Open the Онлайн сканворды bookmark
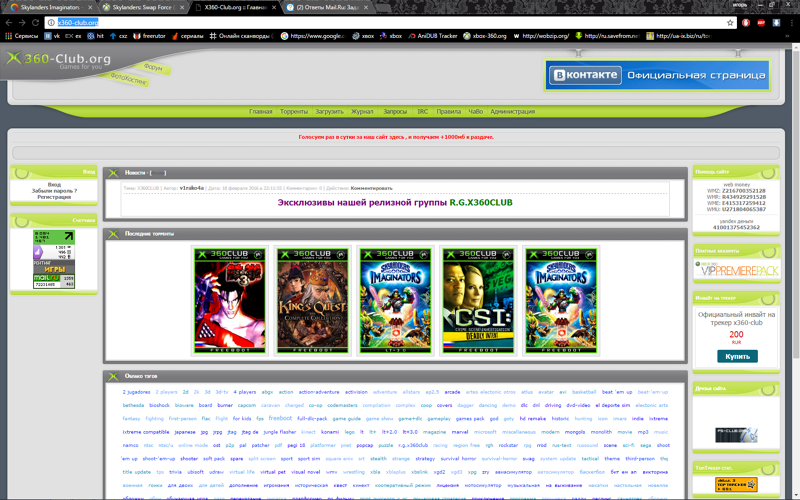Viewport: 800px width, 500px height. 242,36
